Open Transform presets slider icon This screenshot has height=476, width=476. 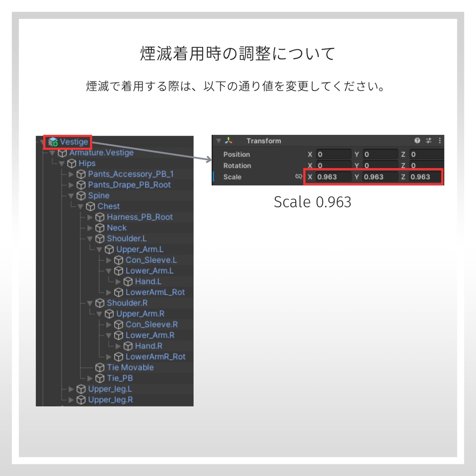click(429, 140)
